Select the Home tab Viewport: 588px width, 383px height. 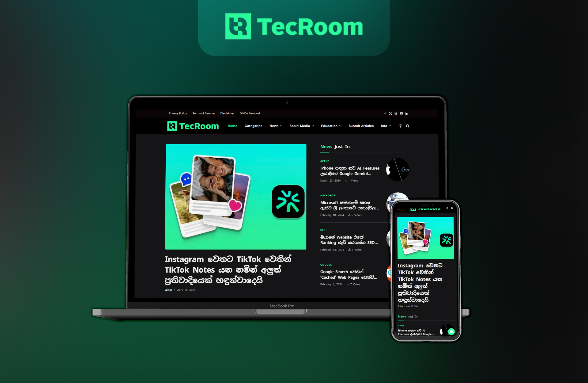click(x=232, y=126)
